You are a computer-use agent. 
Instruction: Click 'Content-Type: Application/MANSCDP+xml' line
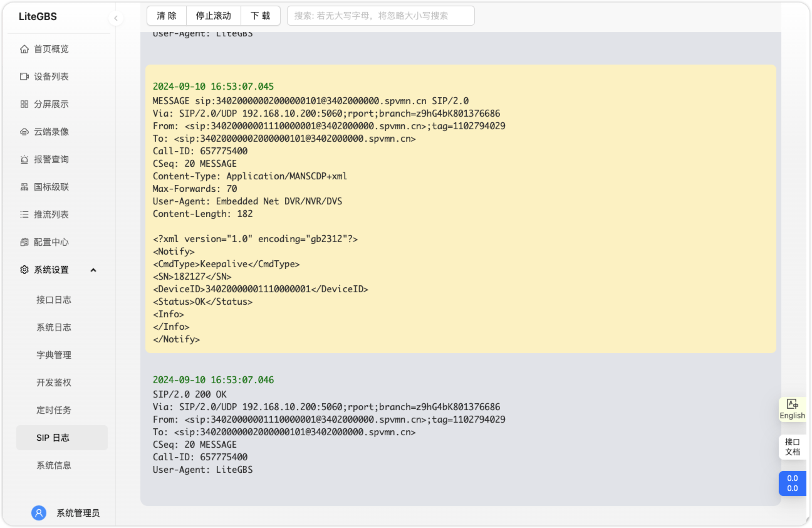pyautogui.click(x=250, y=176)
